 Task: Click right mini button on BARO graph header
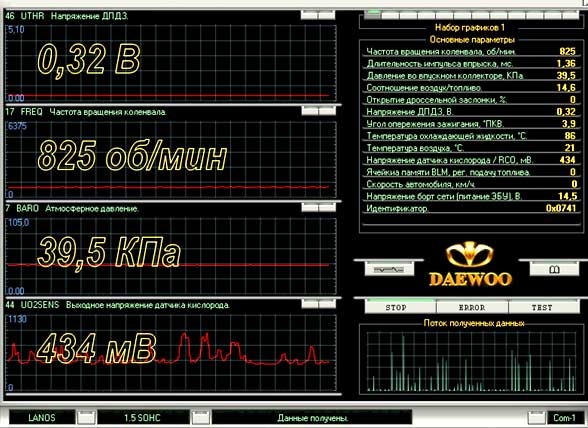327,207
